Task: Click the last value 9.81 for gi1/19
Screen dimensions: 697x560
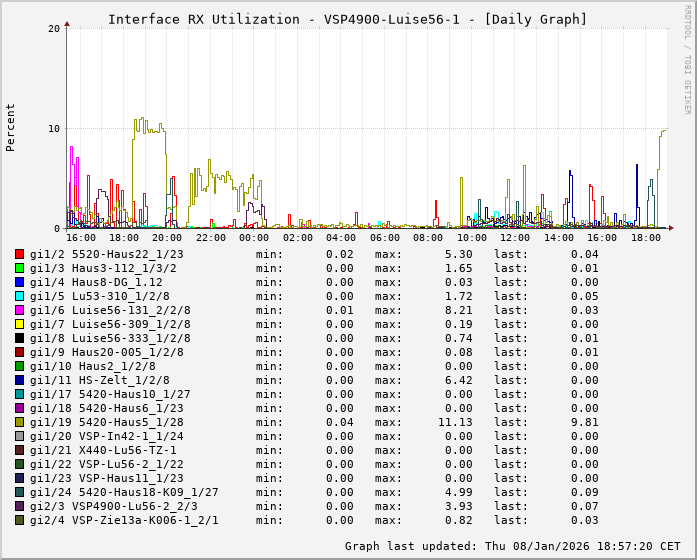Action: coord(584,422)
